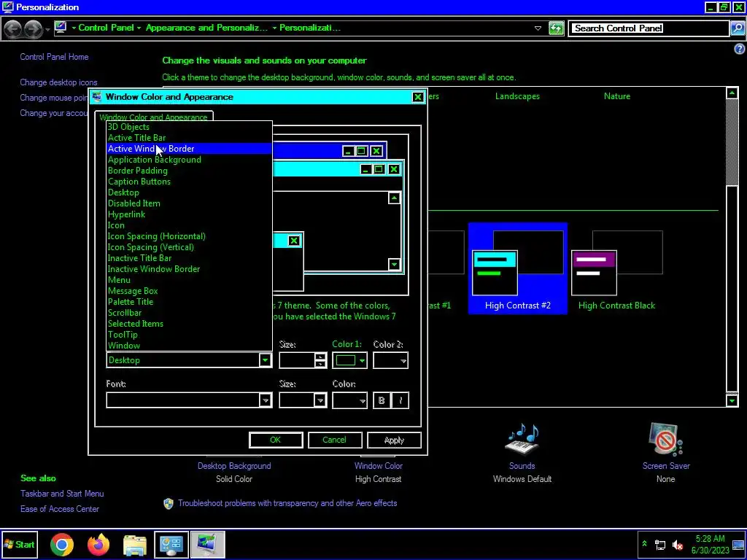Image resolution: width=747 pixels, height=560 pixels.
Task: Select High Contrast #2 theme thumbnail
Action: (x=517, y=268)
